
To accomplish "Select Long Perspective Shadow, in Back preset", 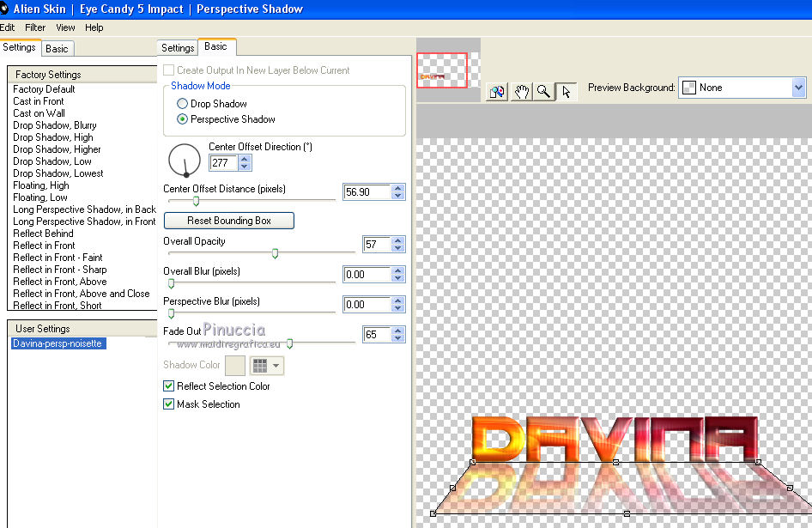I will [x=84, y=209].
